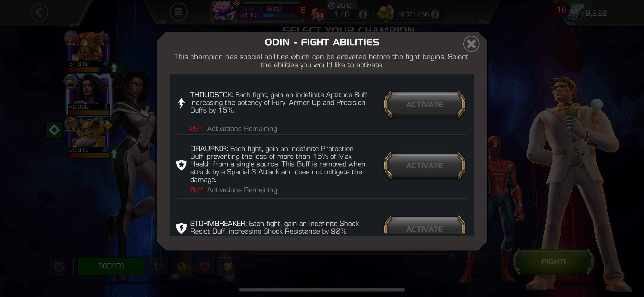Open the hamburger menu icon
This screenshot has width=644, height=297.
179,12
